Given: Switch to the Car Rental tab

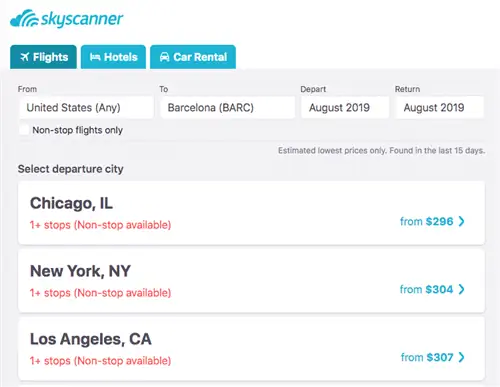Looking at the screenshot, I should (x=193, y=57).
